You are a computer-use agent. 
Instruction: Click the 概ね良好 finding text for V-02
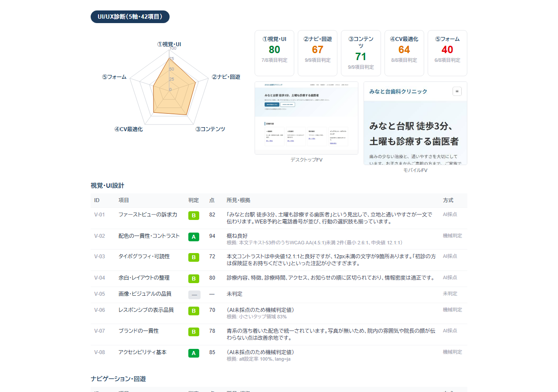point(237,236)
